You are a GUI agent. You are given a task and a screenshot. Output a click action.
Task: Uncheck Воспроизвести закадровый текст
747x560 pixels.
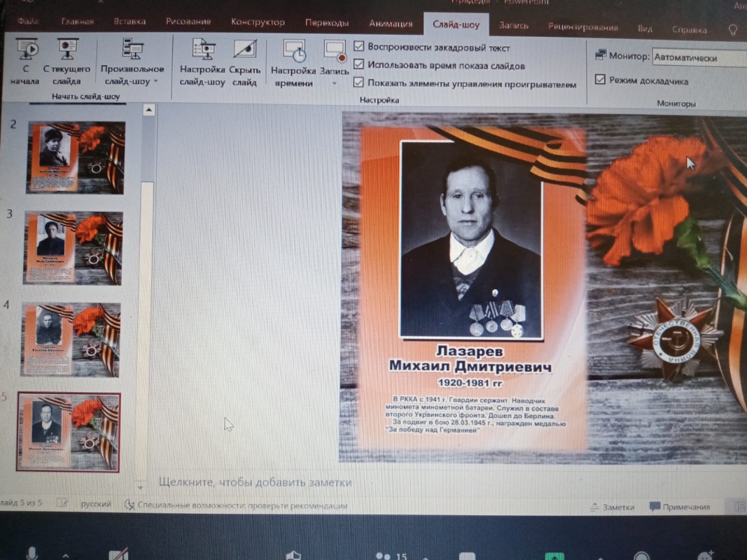point(359,46)
